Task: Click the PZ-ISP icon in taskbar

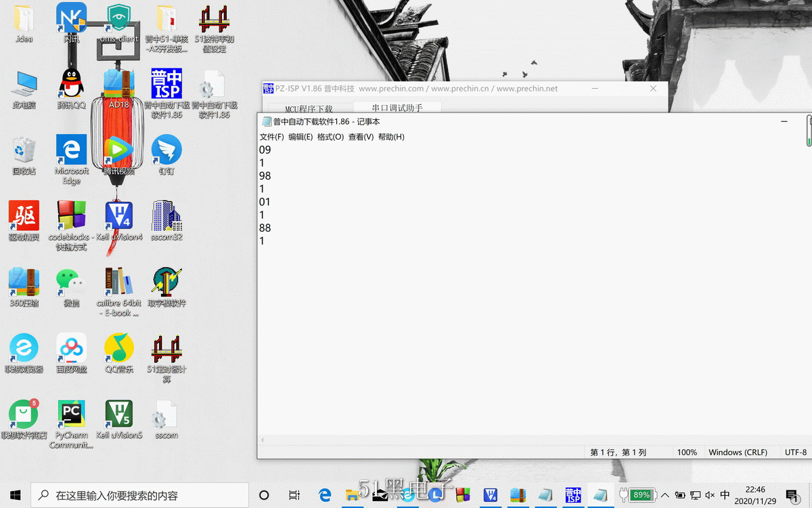Action: point(574,495)
